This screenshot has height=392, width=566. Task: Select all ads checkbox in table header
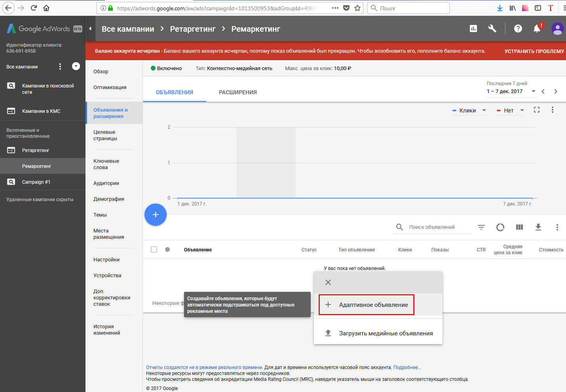point(154,249)
